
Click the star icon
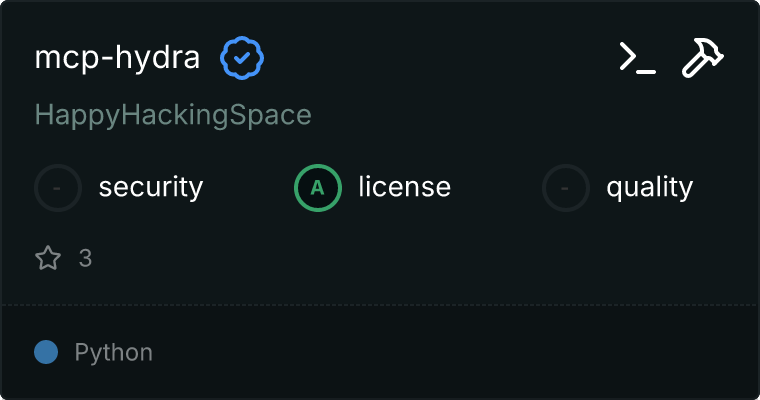(x=48, y=259)
